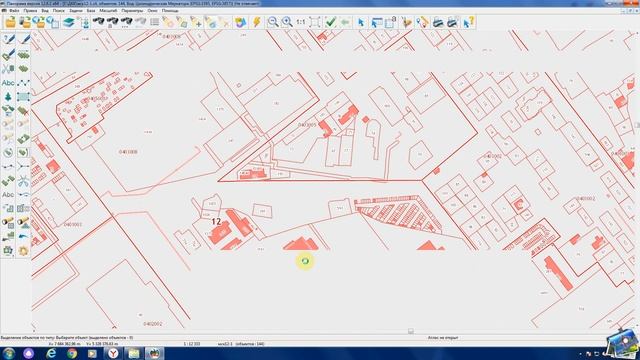Viewport: 640px width, 360px height.
Task: Open the Вид menu
Action: (x=45, y=11)
